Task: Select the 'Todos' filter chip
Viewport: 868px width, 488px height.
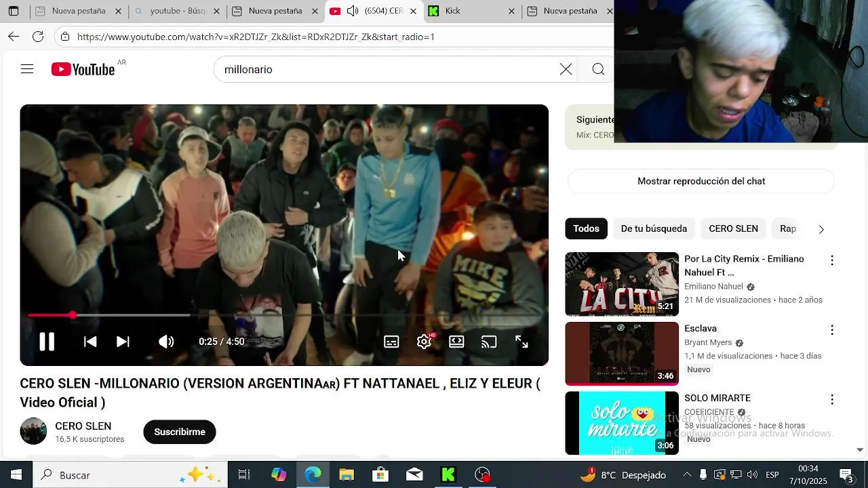Action: tap(587, 228)
